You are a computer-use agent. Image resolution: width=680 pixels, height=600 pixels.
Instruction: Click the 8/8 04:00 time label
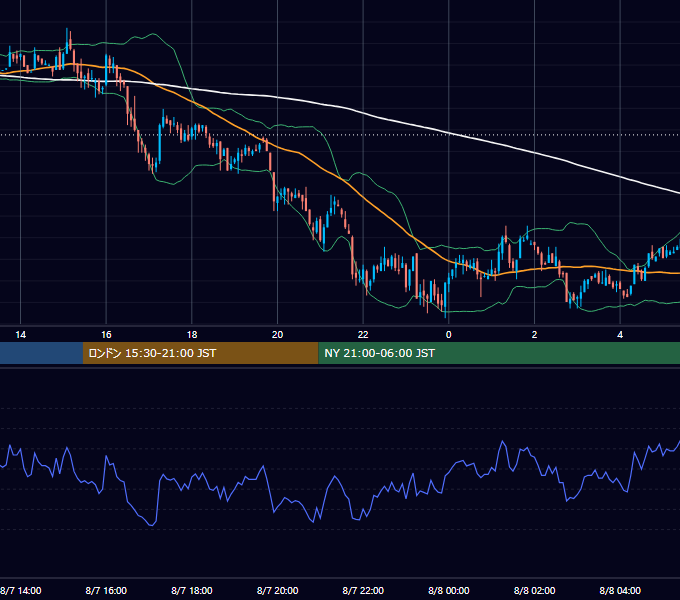pos(620,590)
